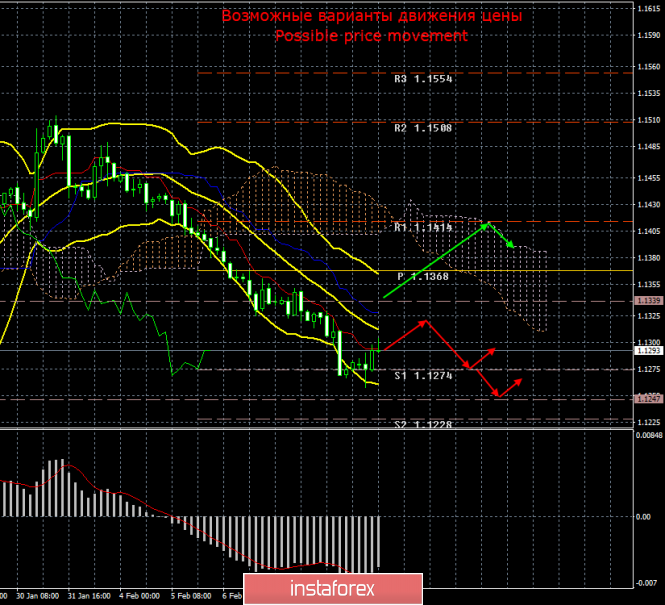Click the '30 Jan 08:00' time label
665x605 pixels.
[x=37, y=596]
